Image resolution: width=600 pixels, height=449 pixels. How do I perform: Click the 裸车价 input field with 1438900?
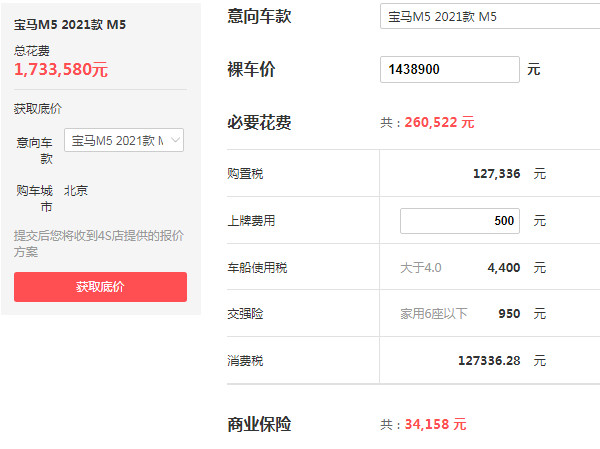coord(450,69)
